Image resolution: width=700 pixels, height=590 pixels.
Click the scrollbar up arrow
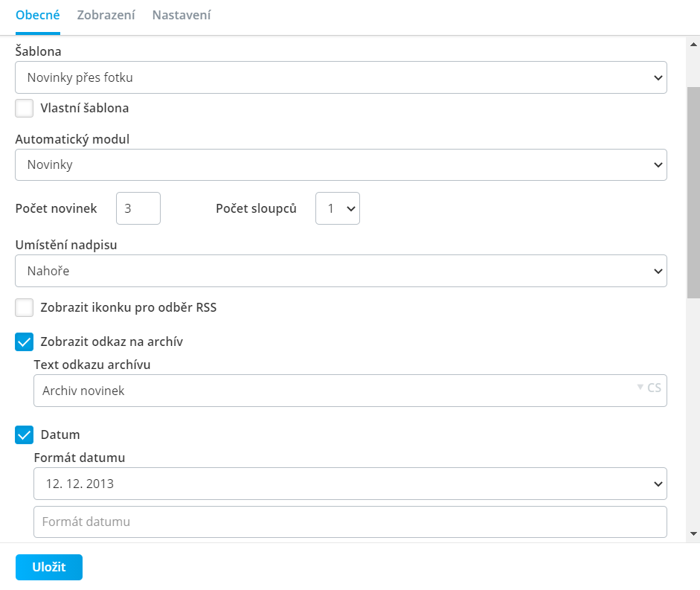(693, 44)
